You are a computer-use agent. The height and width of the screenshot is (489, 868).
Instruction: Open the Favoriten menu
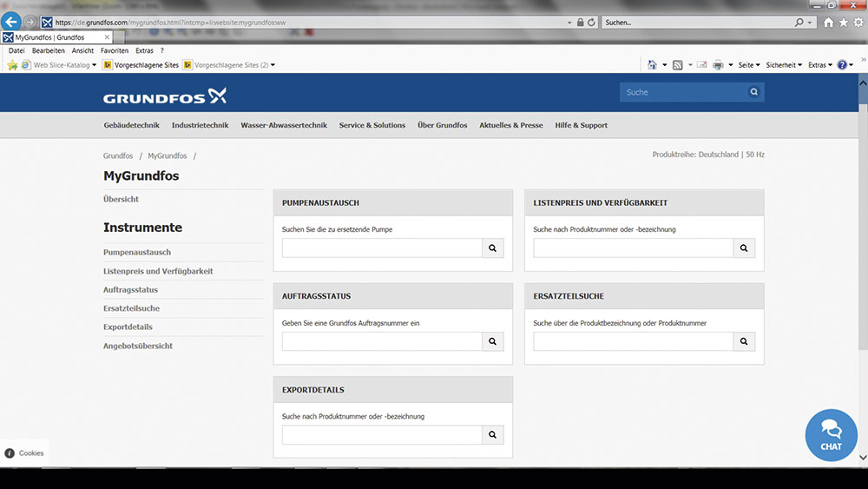(x=115, y=50)
